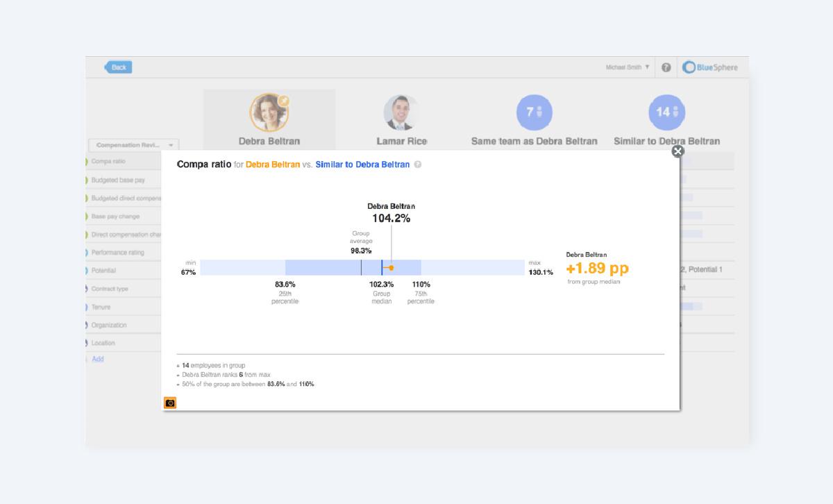Viewport: 833px width, 504px height.
Task: Open the help question mark icon in header
Action: click(666, 67)
